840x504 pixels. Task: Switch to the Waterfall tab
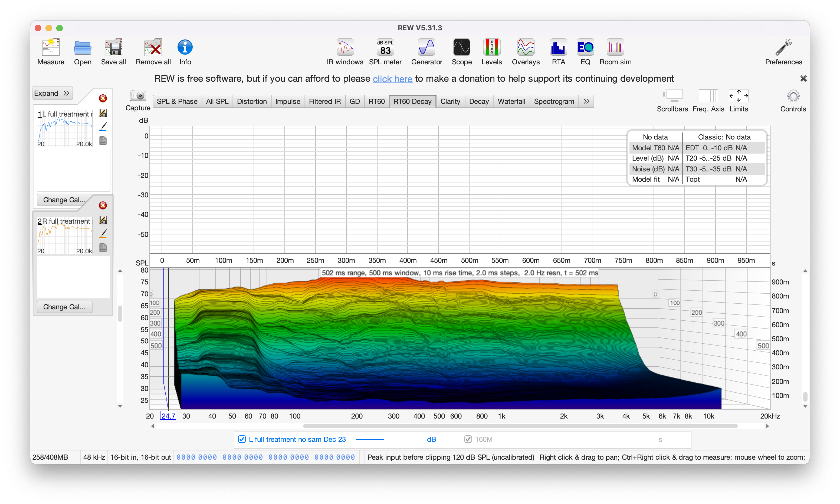pyautogui.click(x=511, y=101)
